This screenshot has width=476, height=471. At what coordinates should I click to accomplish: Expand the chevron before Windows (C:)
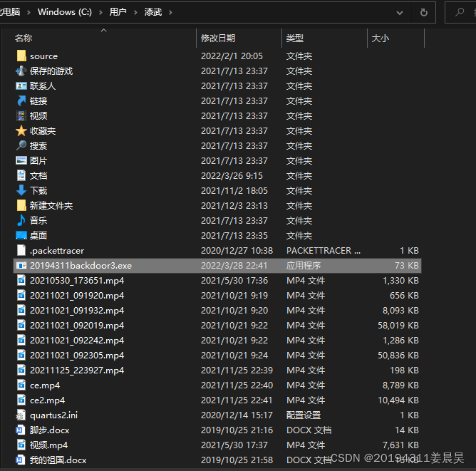[29, 12]
